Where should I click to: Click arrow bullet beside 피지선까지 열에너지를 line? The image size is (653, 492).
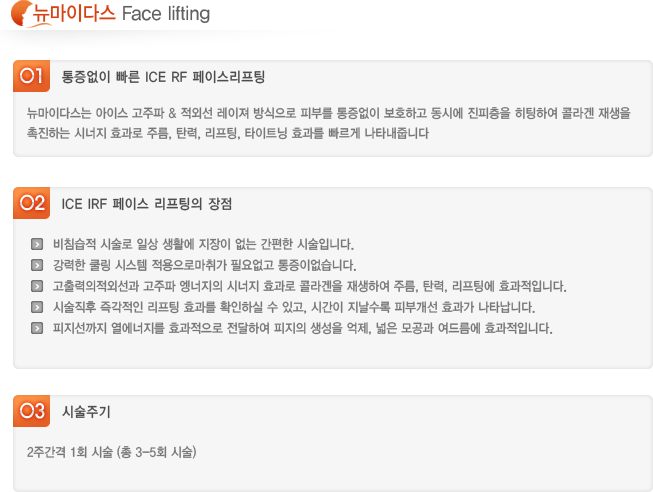coord(37,328)
